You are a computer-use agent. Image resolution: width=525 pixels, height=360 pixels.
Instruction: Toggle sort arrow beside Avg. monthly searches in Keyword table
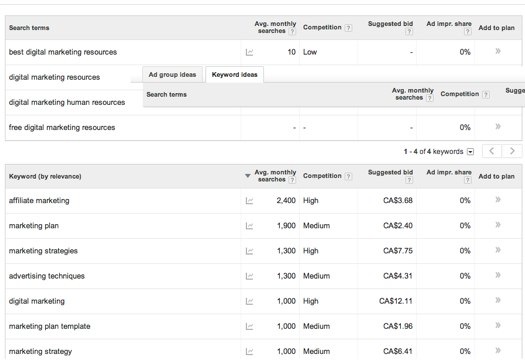point(248,176)
